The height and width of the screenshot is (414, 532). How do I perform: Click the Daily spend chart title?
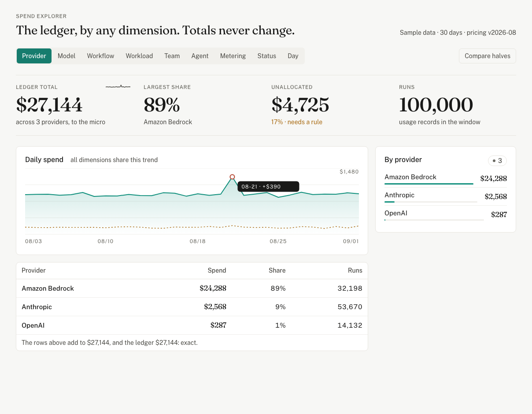click(44, 160)
